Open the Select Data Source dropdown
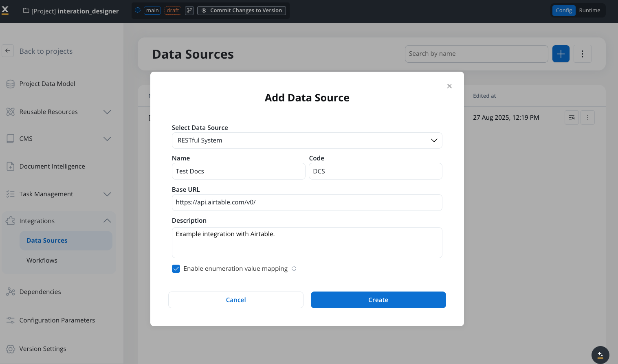 coord(307,140)
